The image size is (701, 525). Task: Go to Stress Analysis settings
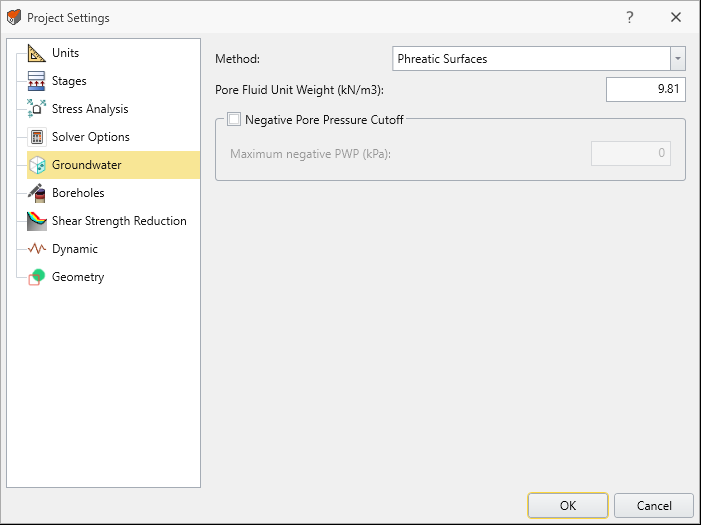point(90,109)
